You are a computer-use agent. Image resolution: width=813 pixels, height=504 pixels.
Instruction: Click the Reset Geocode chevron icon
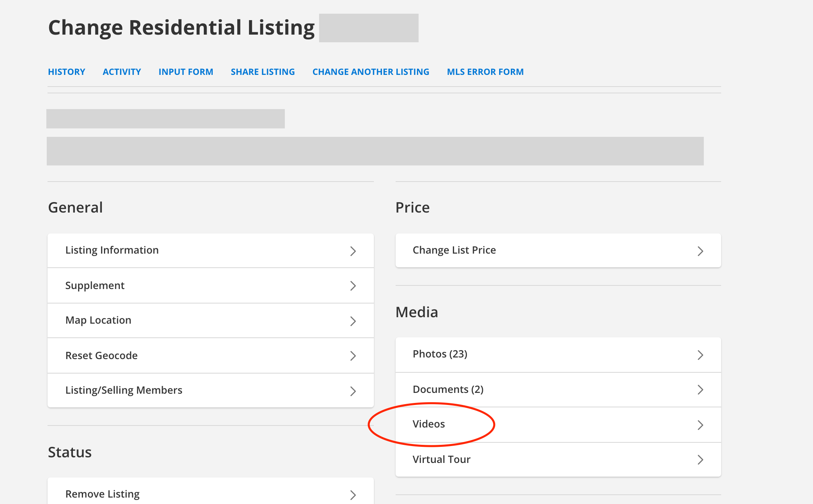point(353,356)
